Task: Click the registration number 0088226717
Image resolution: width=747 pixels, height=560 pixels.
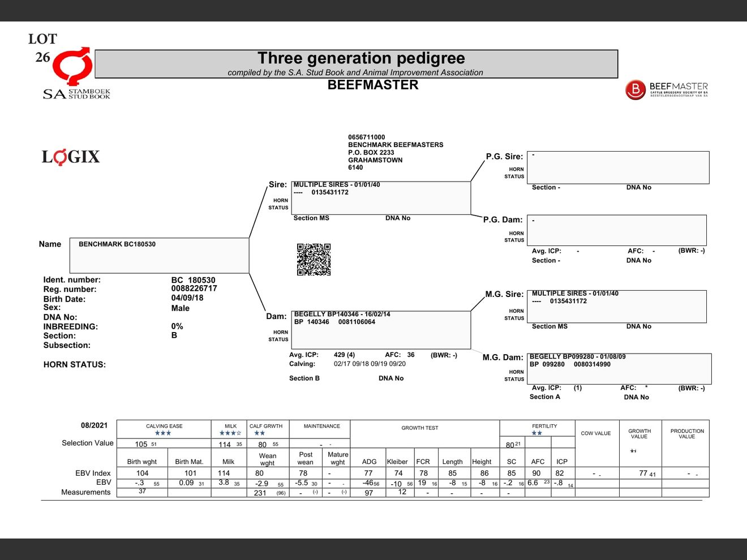Action: 194,288
